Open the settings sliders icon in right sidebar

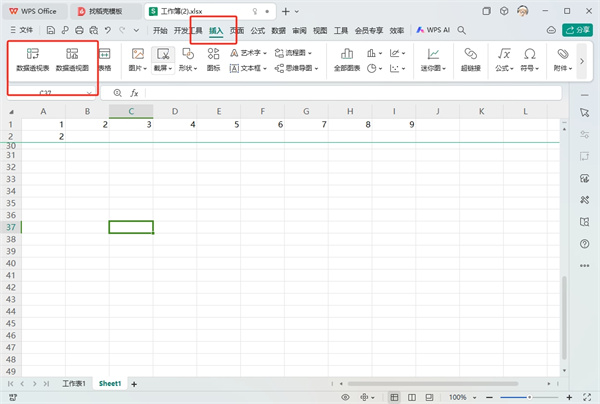pyautogui.click(x=584, y=134)
